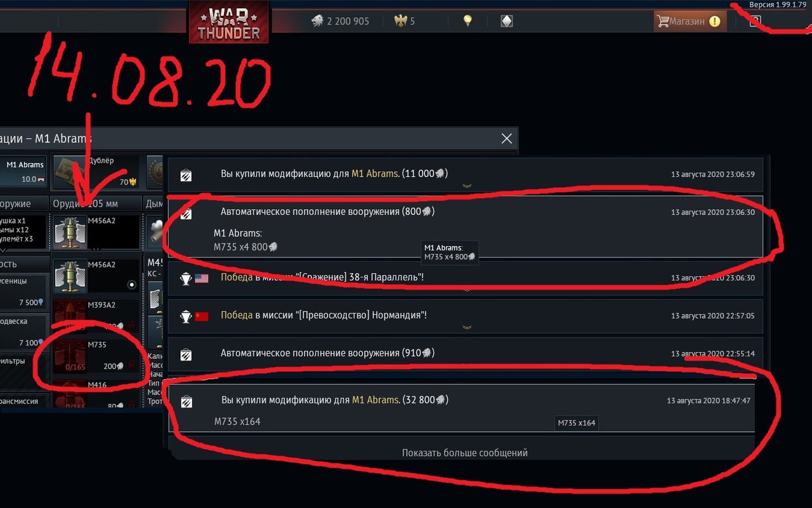Close the M1 Abrams modifications window
812x508 pixels.
(x=506, y=138)
